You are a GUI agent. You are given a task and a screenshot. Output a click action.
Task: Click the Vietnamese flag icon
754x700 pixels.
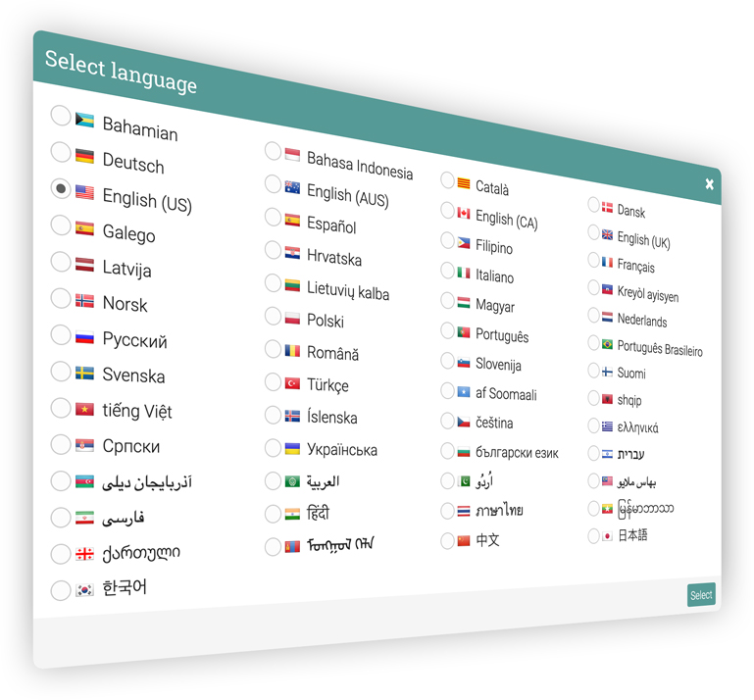[84, 409]
